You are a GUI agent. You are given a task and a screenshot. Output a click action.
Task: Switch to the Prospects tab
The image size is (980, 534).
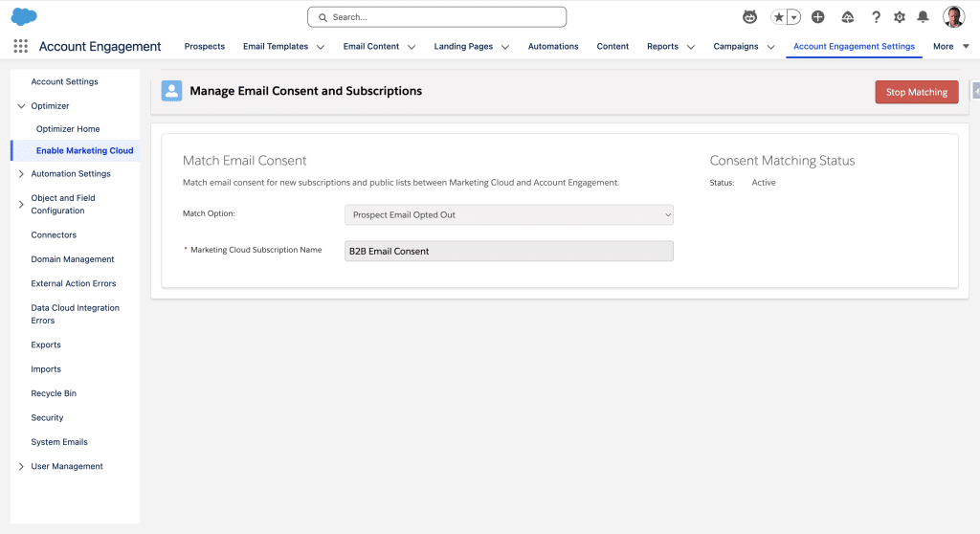205,46
